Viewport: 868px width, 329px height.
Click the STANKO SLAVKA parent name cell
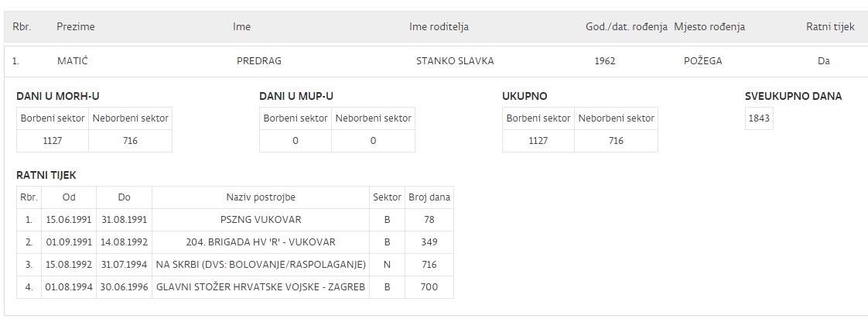454,61
